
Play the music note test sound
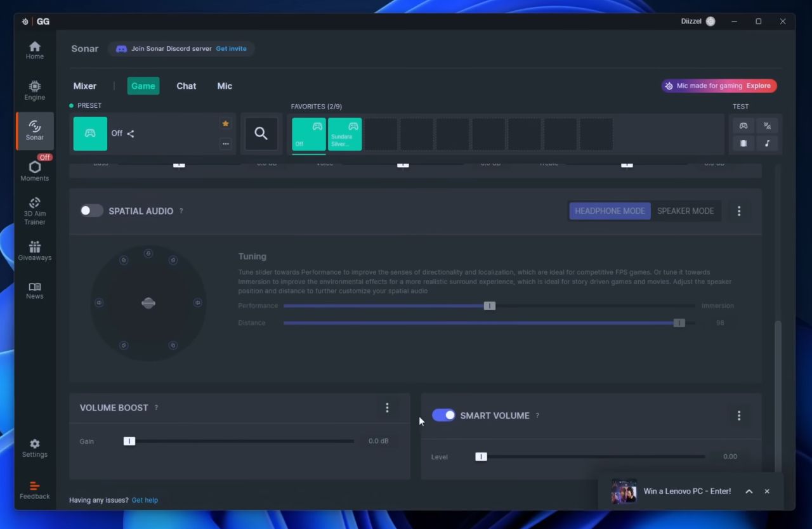tap(767, 143)
